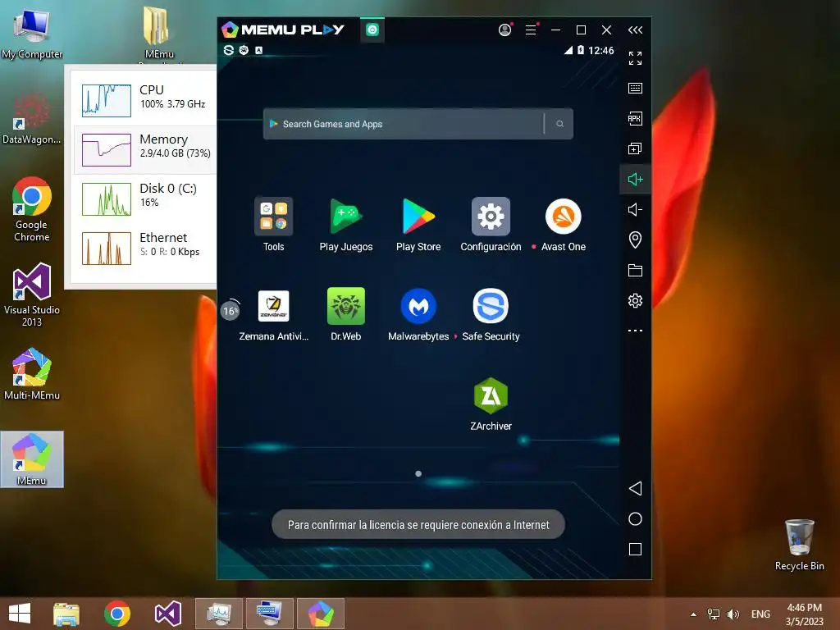Screen dimensions: 840x630
Task: Show hidden system tray icons
Action: point(694,614)
